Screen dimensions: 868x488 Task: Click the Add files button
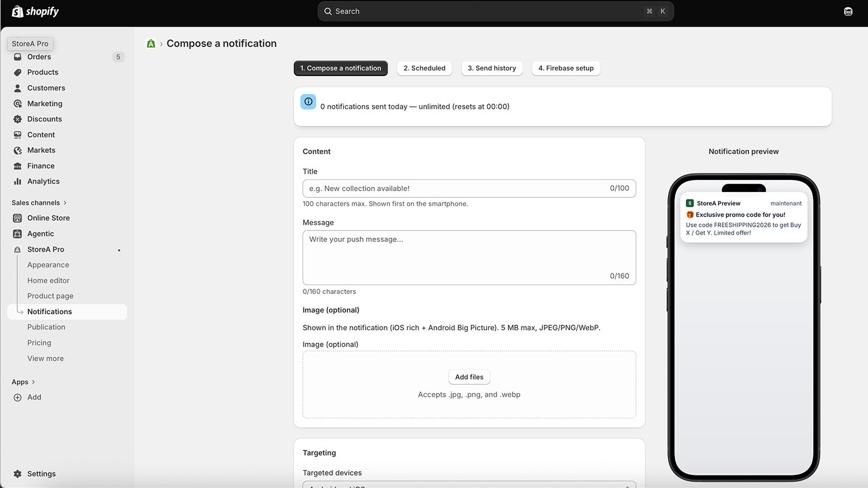point(469,377)
